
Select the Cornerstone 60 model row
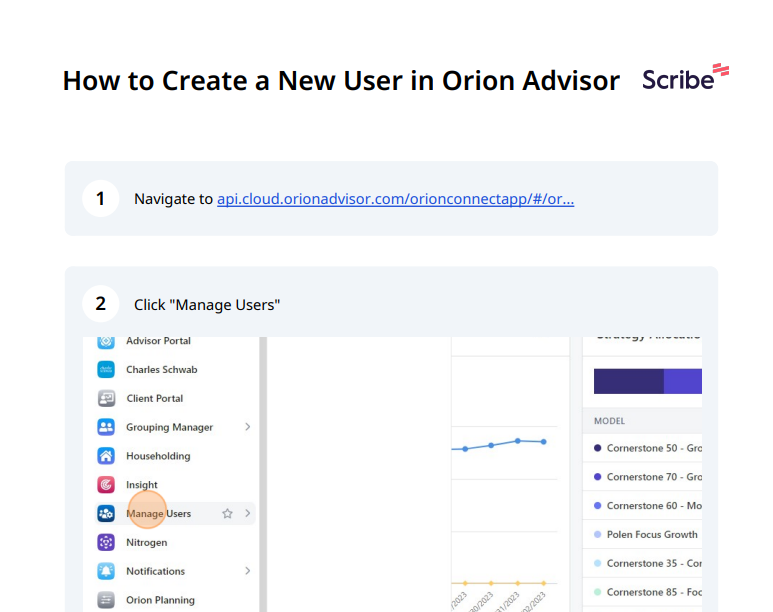(x=642, y=505)
